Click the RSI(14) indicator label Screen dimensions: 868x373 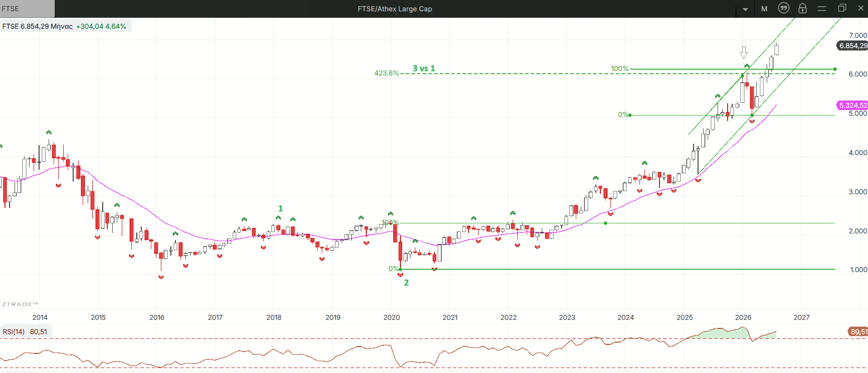14,332
